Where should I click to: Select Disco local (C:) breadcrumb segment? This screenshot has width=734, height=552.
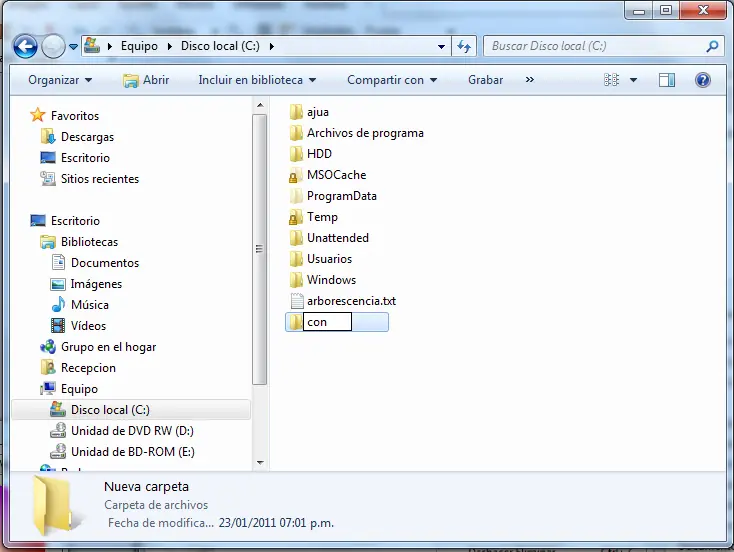point(220,46)
